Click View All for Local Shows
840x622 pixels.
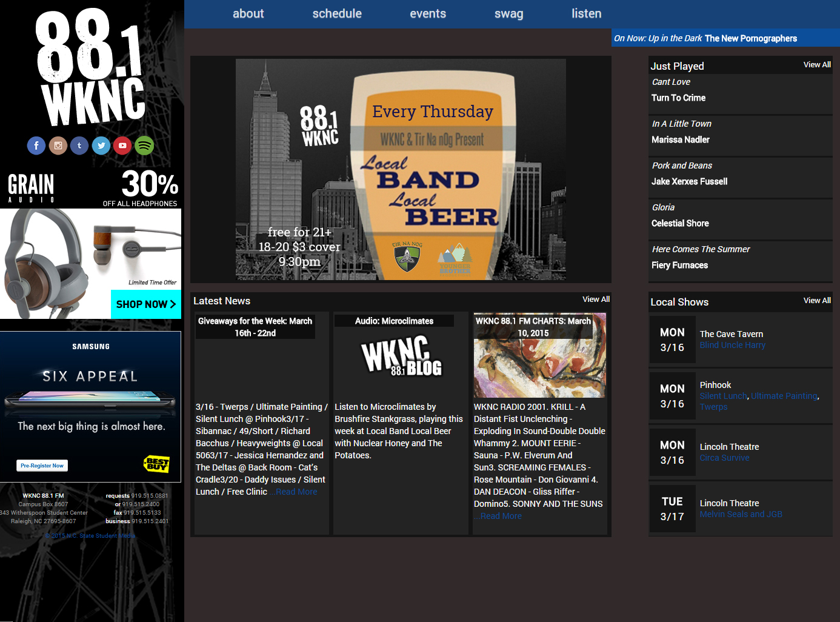pyautogui.click(x=817, y=301)
